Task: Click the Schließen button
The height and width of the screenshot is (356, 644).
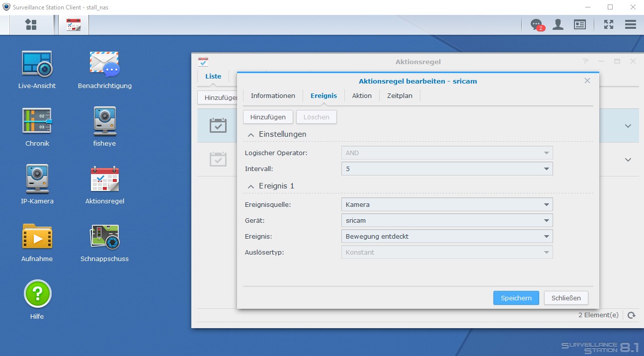Action: tap(566, 298)
